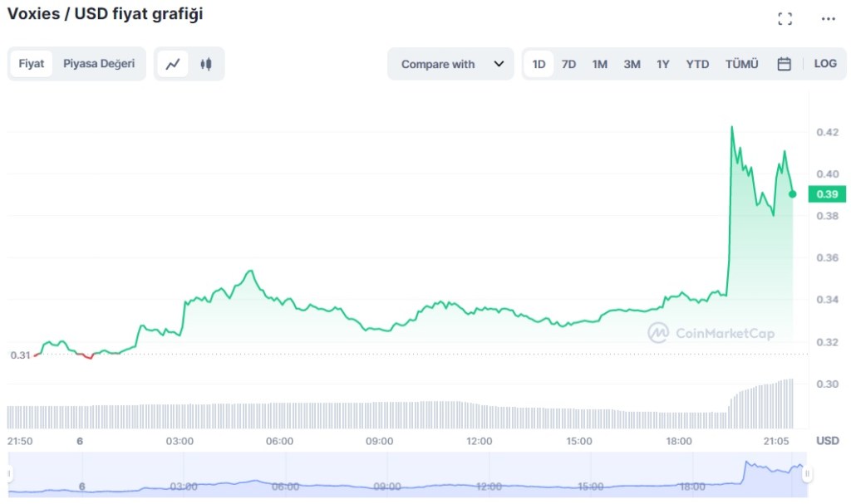Image resolution: width=851 pixels, height=504 pixels.
Task: Grab the right range slider handle
Action: tap(807, 473)
